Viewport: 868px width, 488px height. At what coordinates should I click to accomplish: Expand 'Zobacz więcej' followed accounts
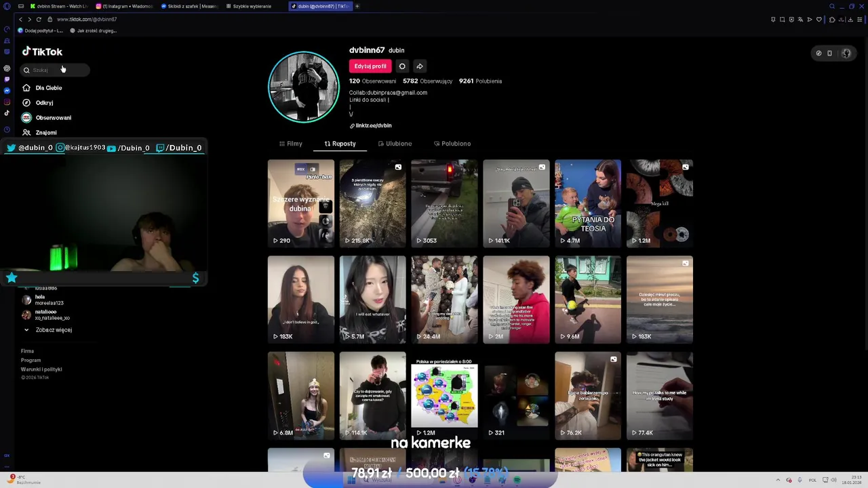pos(49,330)
